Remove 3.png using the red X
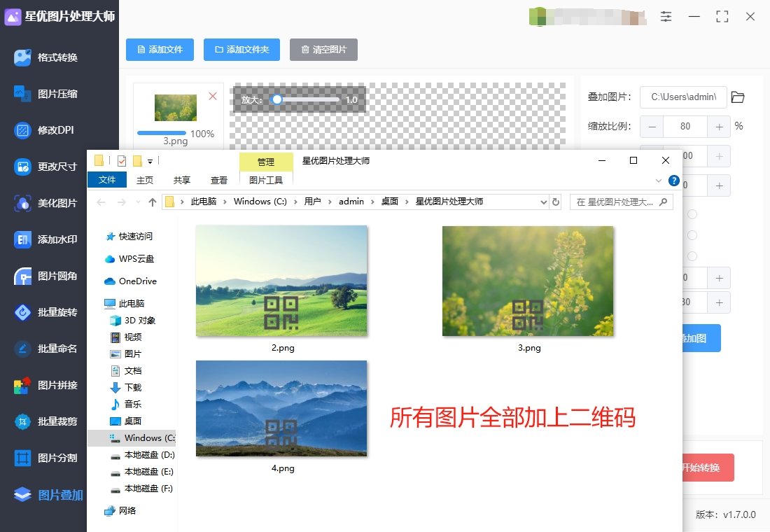 pyautogui.click(x=213, y=97)
